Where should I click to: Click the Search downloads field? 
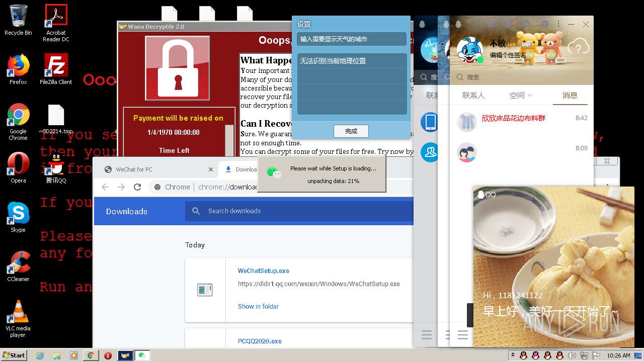point(299,211)
